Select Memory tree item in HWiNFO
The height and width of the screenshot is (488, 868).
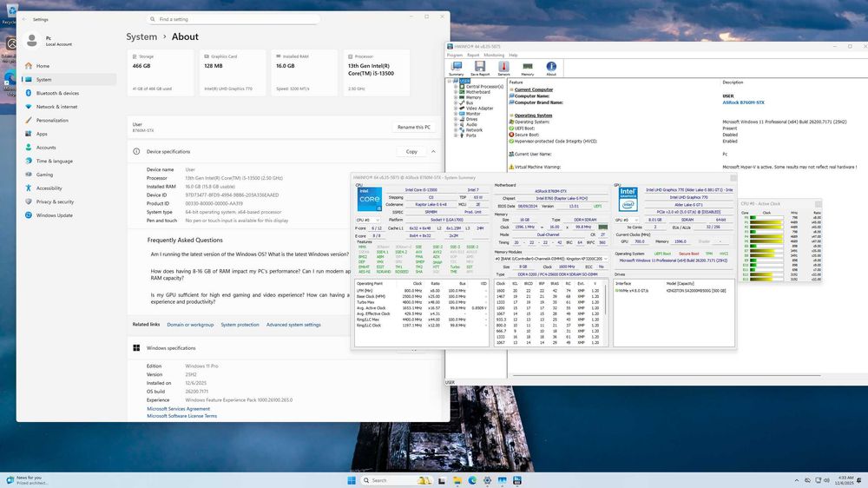tap(473, 97)
